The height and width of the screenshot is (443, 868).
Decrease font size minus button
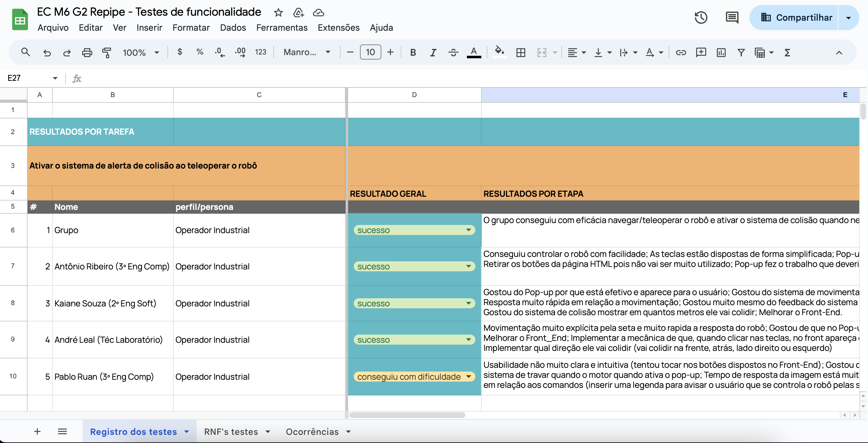pos(350,52)
